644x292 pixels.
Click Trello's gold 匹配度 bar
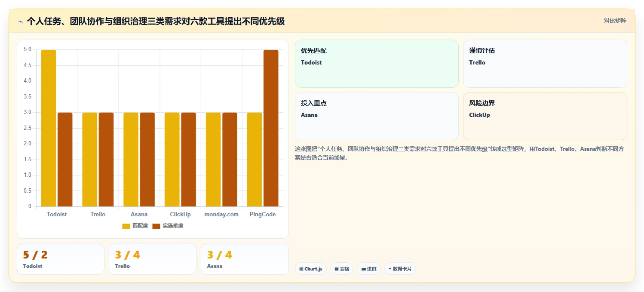tap(90, 160)
